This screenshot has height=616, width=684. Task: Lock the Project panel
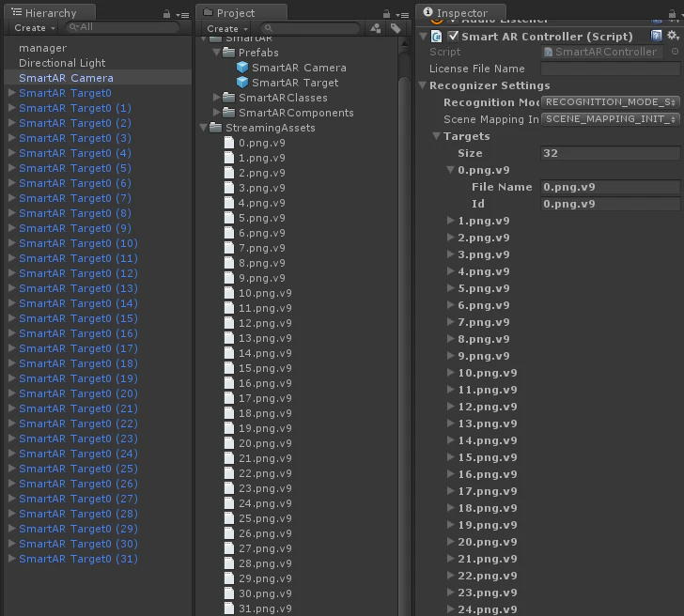pyautogui.click(x=386, y=14)
